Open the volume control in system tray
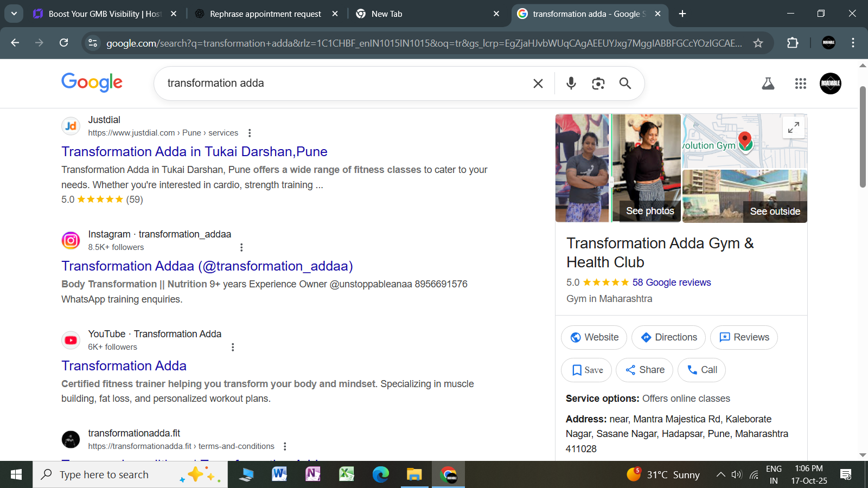 pos(736,474)
